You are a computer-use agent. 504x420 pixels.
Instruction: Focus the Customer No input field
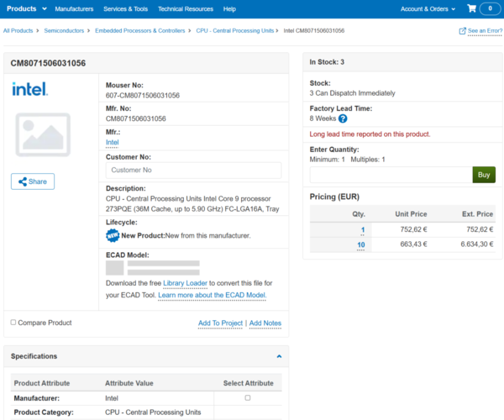pyautogui.click(x=193, y=171)
